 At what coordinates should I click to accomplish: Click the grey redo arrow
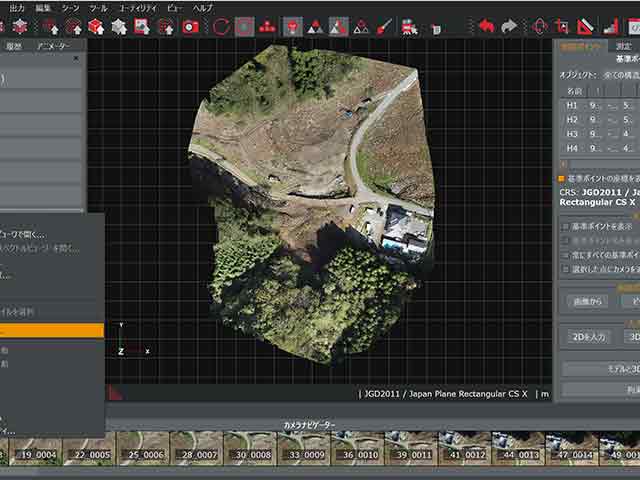(x=509, y=27)
